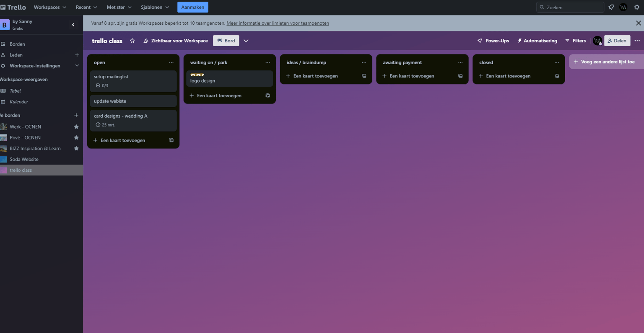This screenshot has width=644, height=333.
Task: Create card from template in ideas list
Action: pos(364,76)
